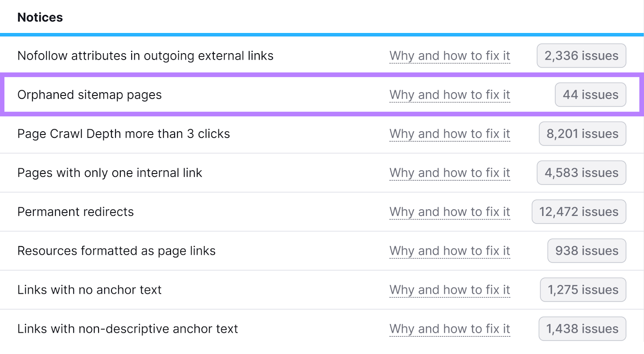Screen dimensions: 644x354
Task: Open 'Why and how to fix it' for Page Crawl Depth
Action: coord(450,134)
